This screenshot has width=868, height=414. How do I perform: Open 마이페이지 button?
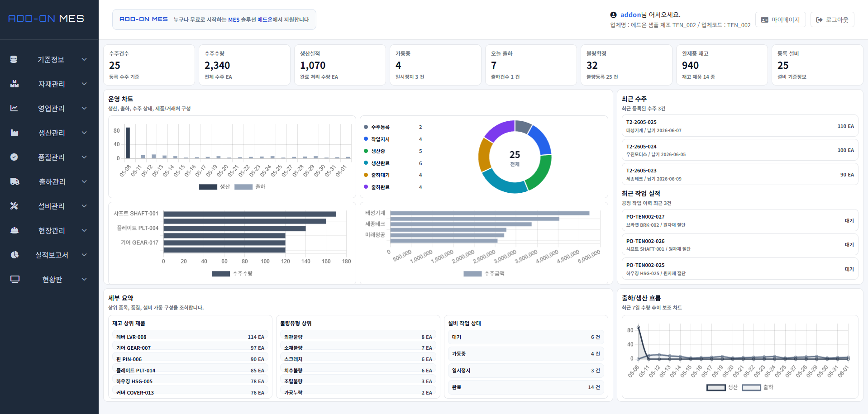pyautogui.click(x=781, y=19)
